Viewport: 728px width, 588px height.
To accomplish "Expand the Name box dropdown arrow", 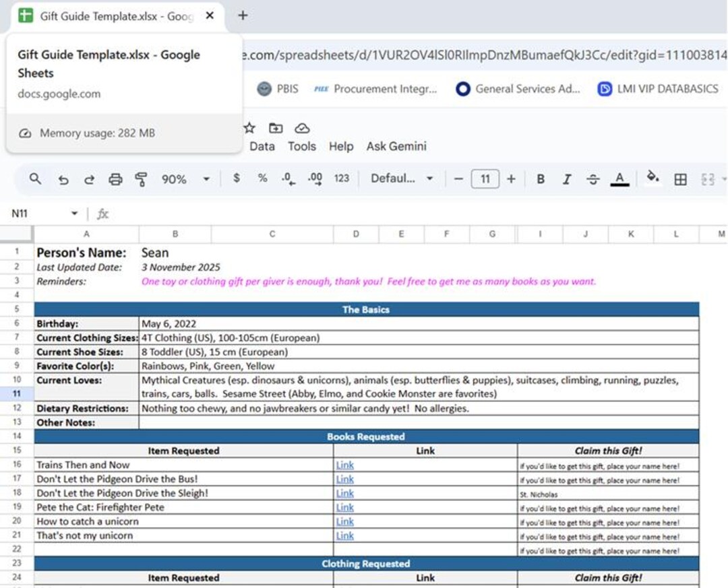I will [74, 214].
